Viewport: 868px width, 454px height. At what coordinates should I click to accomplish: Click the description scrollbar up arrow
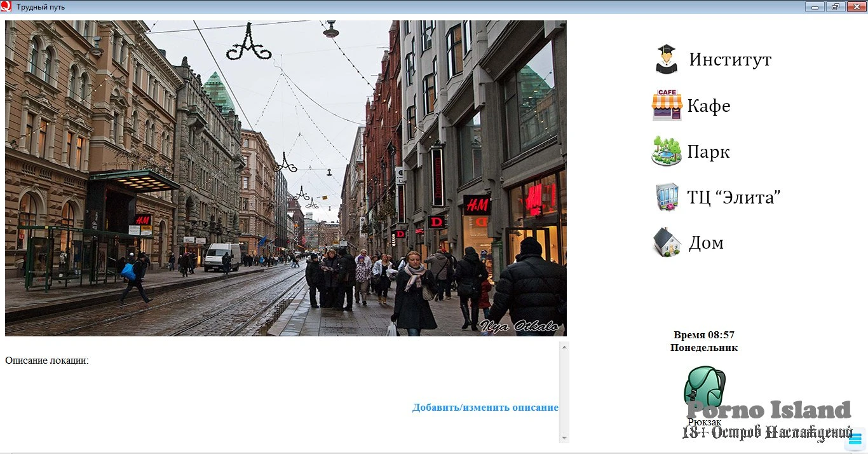click(564, 347)
